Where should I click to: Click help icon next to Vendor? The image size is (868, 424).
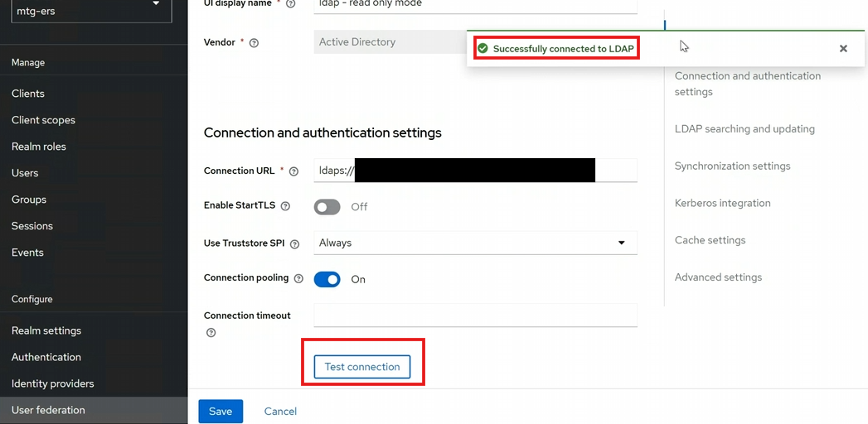(254, 43)
